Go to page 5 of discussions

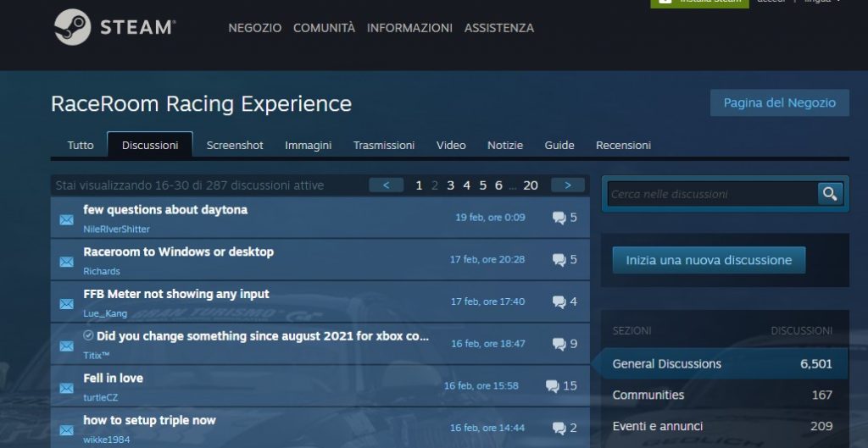[x=482, y=185]
